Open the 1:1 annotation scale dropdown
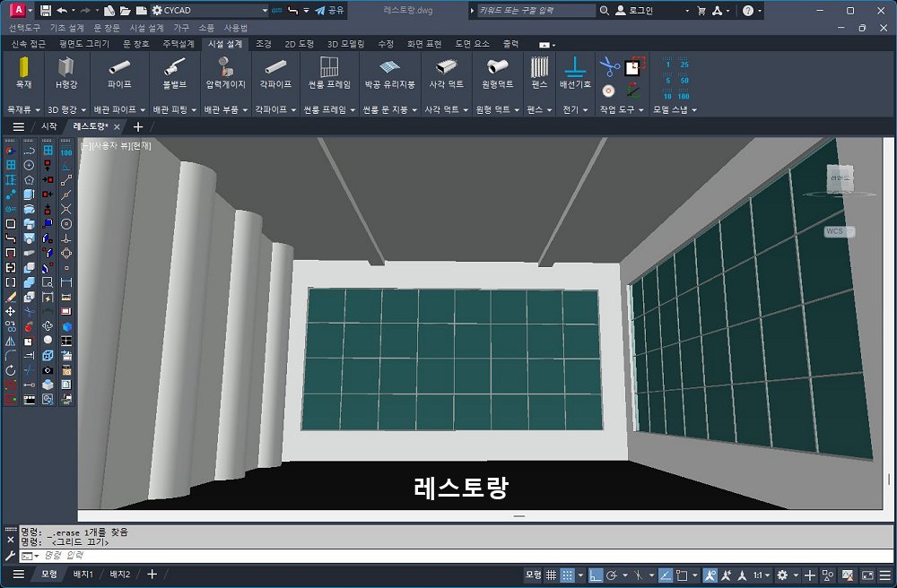Image resolution: width=897 pixels, height=588 pixels. [x=761, y=575]
